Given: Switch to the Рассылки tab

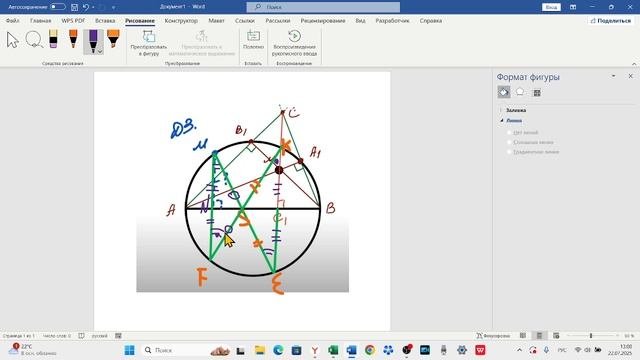Looking at the screenshot, I should [x=278, y=20].
